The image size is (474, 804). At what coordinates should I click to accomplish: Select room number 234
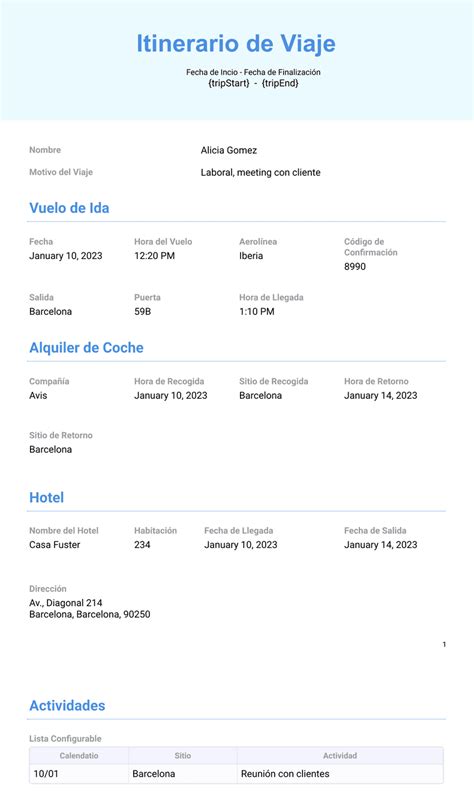point(142,545)
